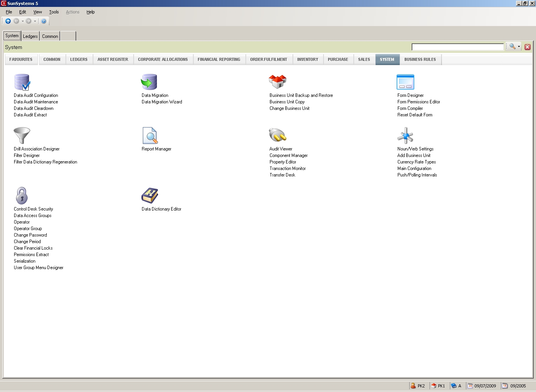This screenshot has width=536, height=392.
Task: Expand the search options dropdown arrow
Action: point(519,47)
